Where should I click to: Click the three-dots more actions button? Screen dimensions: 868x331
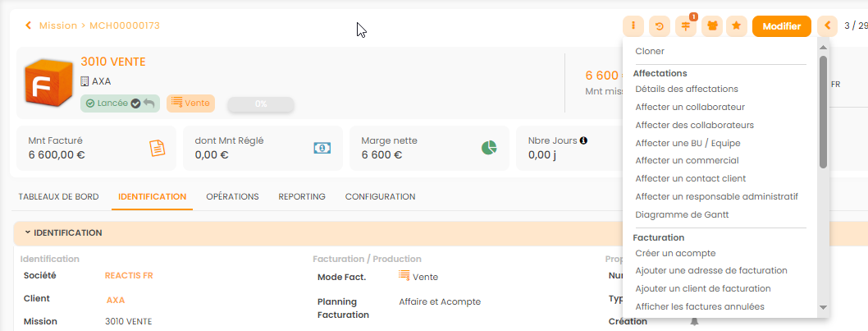click(633, 26)
